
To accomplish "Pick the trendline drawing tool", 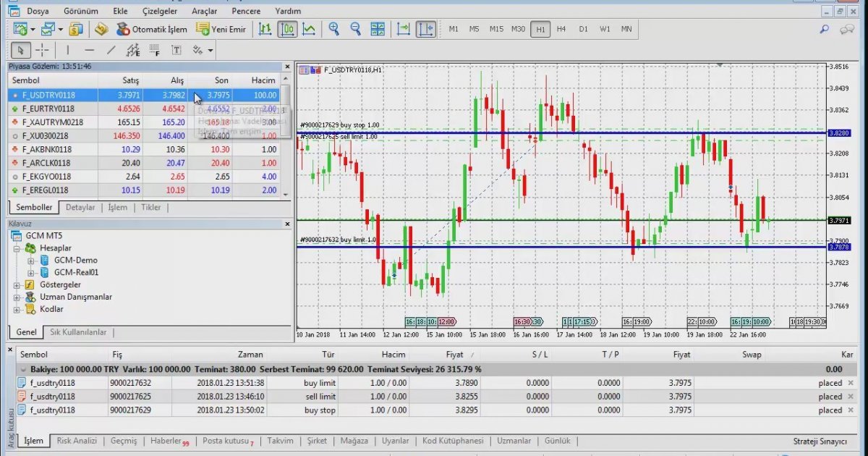I will 111,50.
